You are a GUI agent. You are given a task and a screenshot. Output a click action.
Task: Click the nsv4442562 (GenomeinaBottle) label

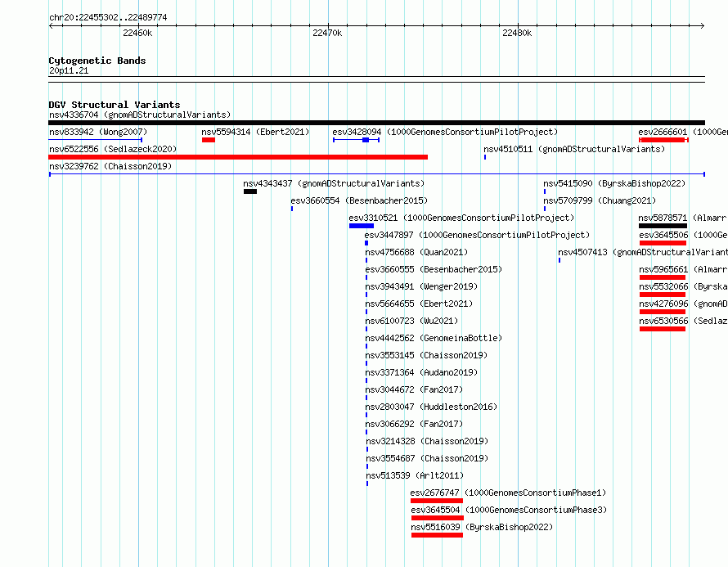click(x=434, y=338)
